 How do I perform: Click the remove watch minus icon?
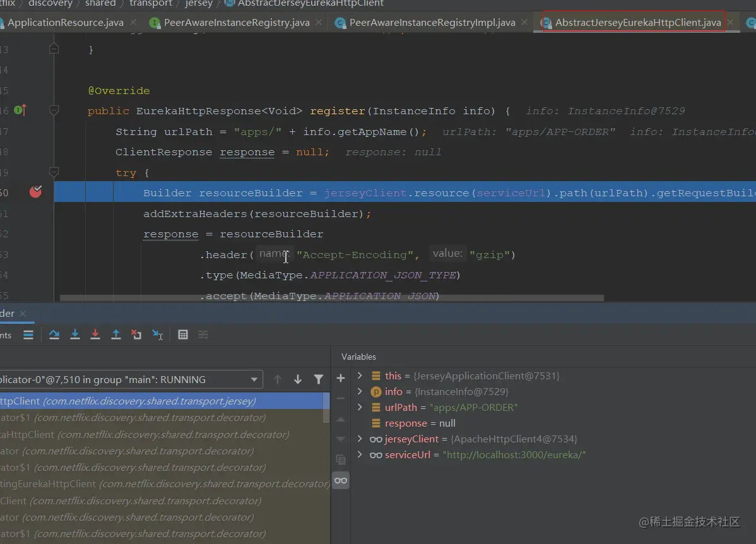[x=340, y=398]
